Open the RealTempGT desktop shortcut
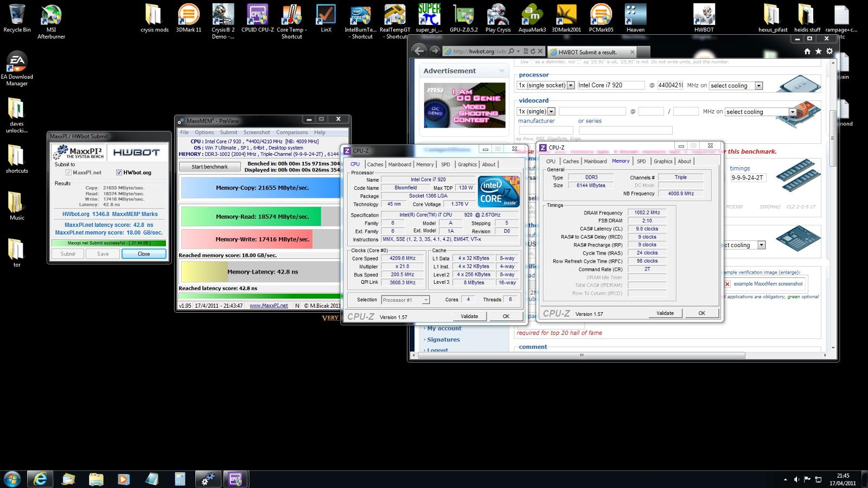Viewport: 868px width, 488px height. point(394,21)
